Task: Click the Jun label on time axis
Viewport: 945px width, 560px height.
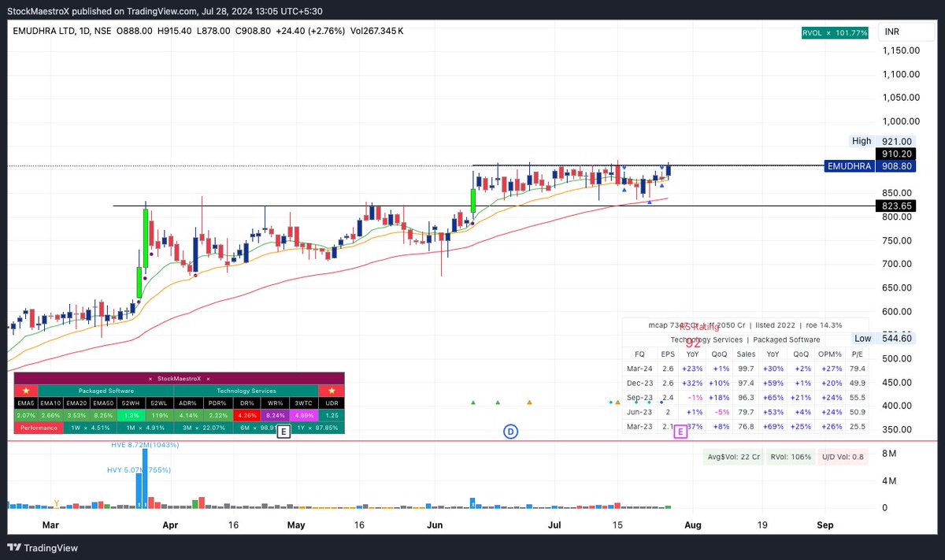Action: (435, 524)
